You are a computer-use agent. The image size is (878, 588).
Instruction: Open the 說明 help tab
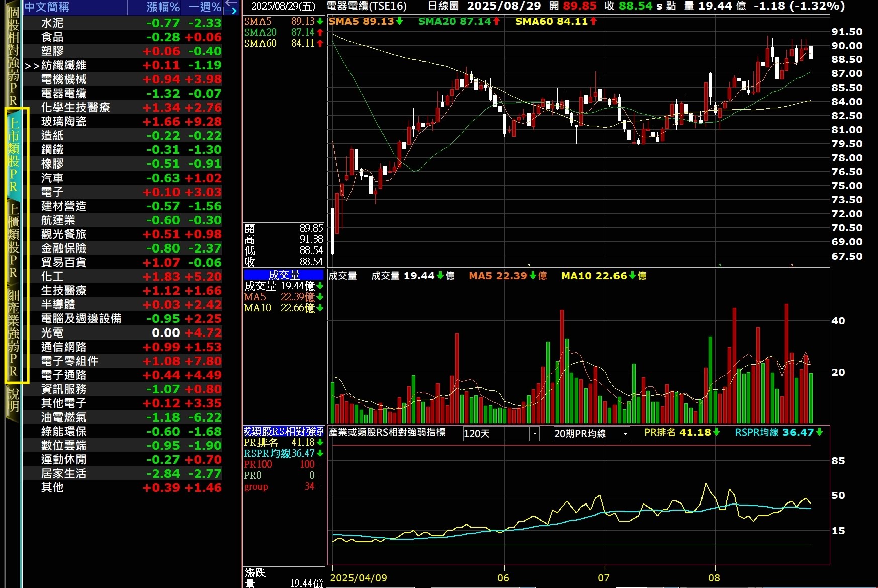pos(14,400)
